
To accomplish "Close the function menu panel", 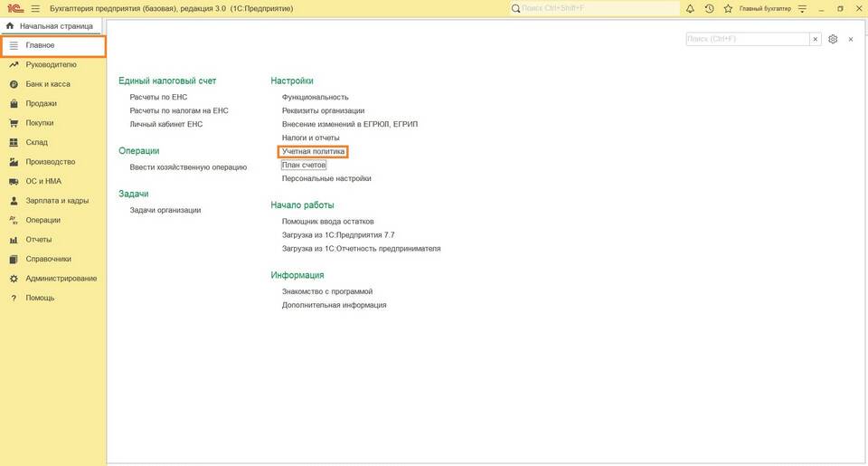I will coord(850,39).
